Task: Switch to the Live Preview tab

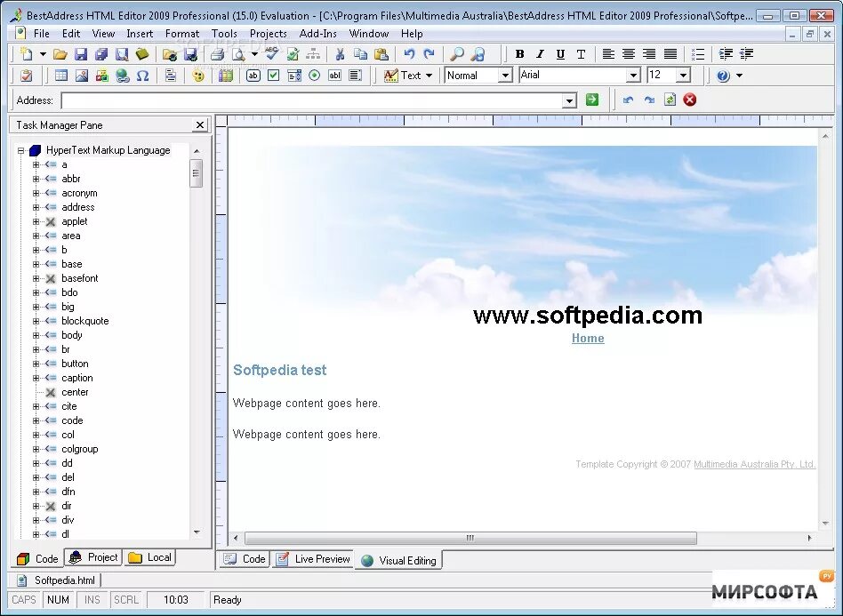Action: [313, 559]
